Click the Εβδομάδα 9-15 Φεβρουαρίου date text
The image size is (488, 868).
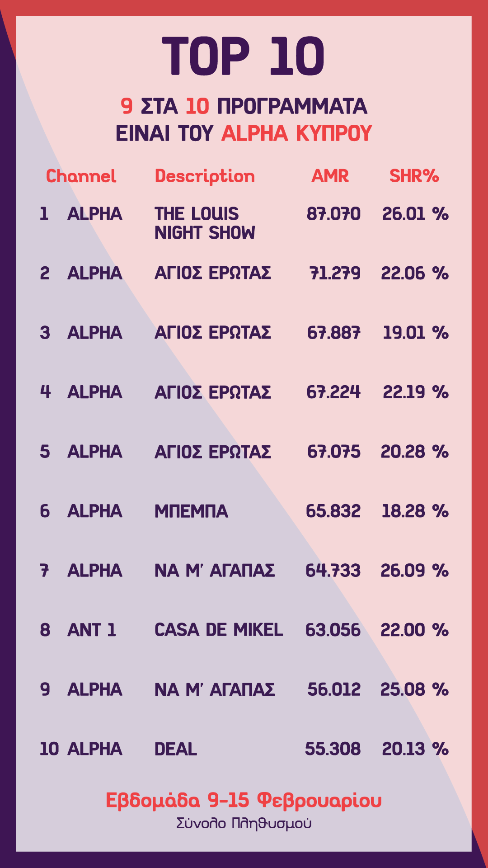(244, 800)
